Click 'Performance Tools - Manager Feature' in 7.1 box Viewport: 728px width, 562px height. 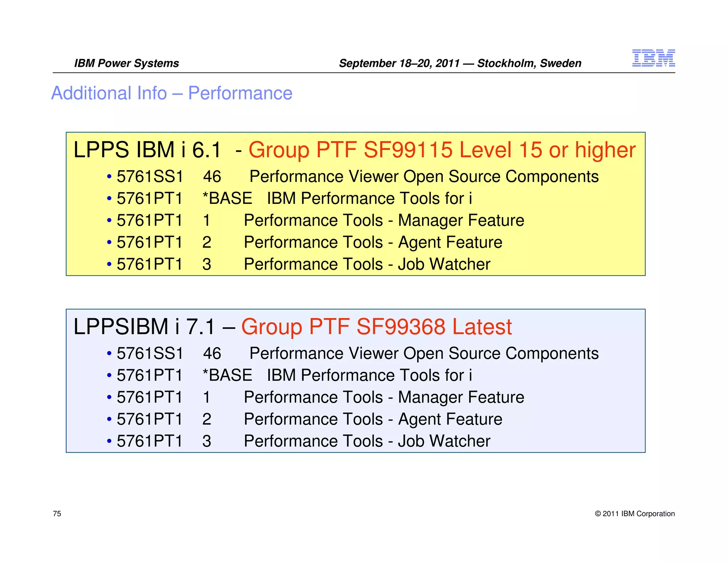pos(384,397)
